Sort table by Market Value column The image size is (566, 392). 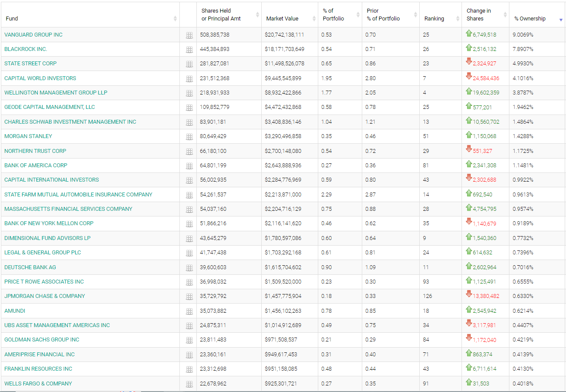pyautogui.click(x=290, y=15)
